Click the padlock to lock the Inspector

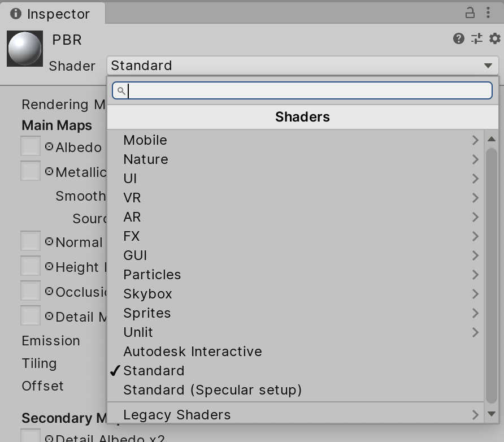pyautogui.click(x=470, y=12)
